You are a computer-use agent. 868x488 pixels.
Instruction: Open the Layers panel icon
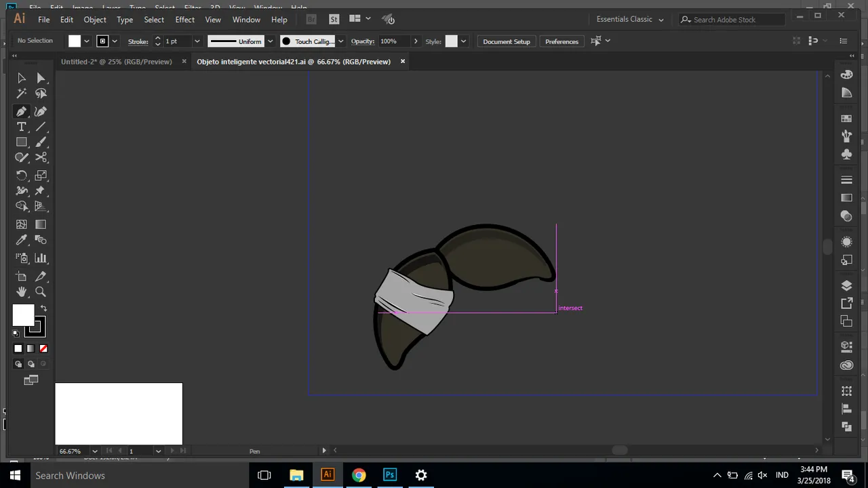846,285
